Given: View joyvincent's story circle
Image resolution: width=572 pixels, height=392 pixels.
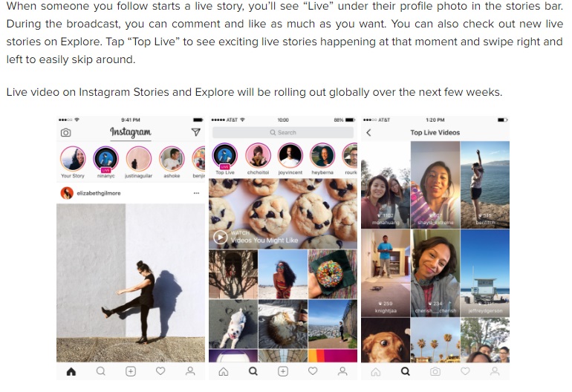Looking at the screenshot, I should tap(290, 156).
